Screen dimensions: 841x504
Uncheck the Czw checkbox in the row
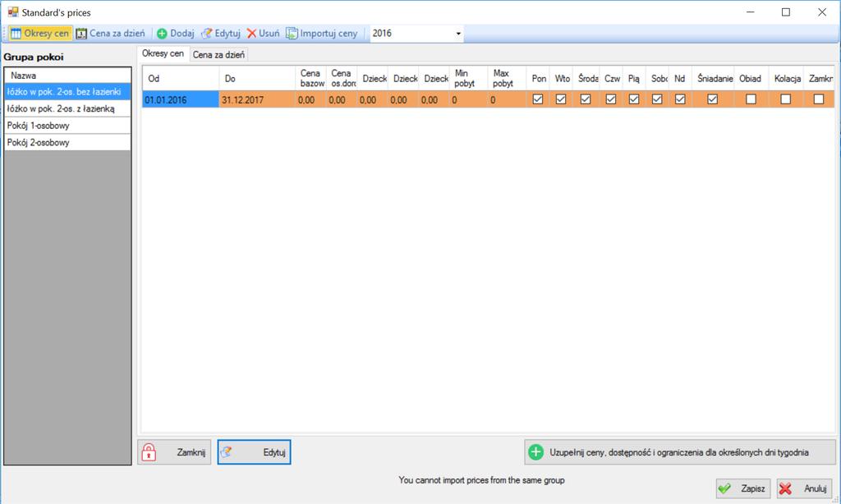pyautogui.click(x=611, y=99)
